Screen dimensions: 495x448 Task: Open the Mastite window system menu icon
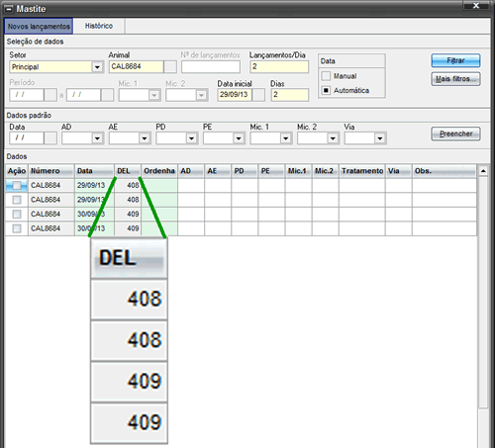coord(9,9)
